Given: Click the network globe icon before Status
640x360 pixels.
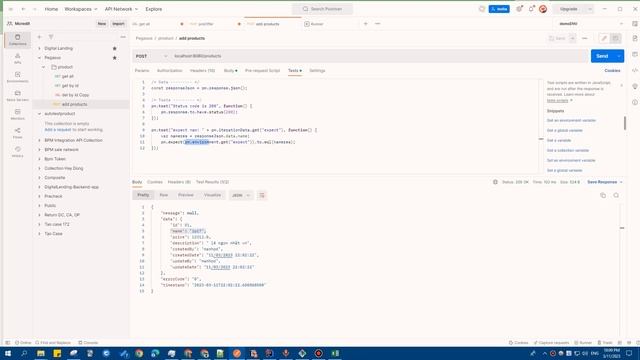Looking at the screenshot, I should click(x=495, y=182).
